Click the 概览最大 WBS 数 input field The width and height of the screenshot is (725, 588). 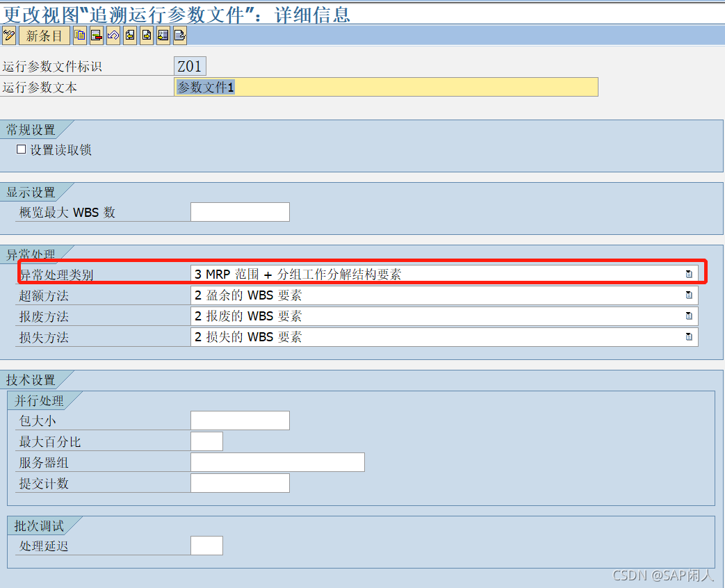click(x=240, y=212)
